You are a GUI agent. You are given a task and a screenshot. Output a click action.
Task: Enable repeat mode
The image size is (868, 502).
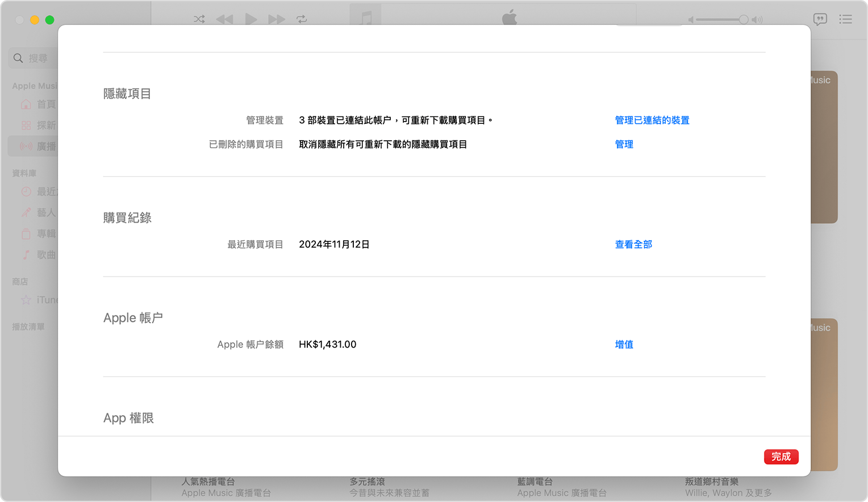(x=302, y=19)
